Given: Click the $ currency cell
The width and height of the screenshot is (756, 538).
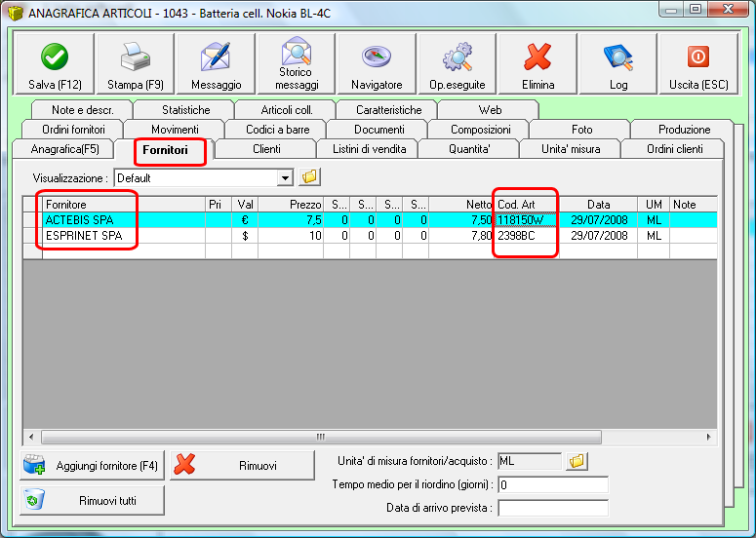Looking at the screenshot, I should pos(245,236).
